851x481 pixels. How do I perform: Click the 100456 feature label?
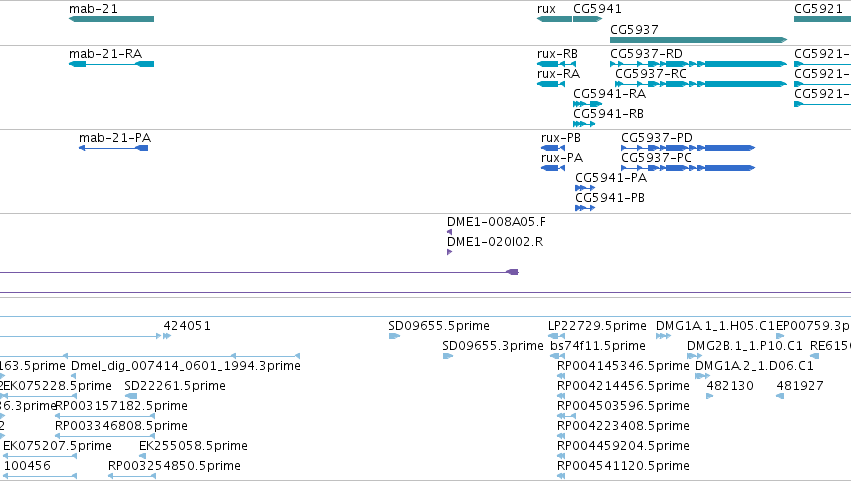(x=27, y=466)
